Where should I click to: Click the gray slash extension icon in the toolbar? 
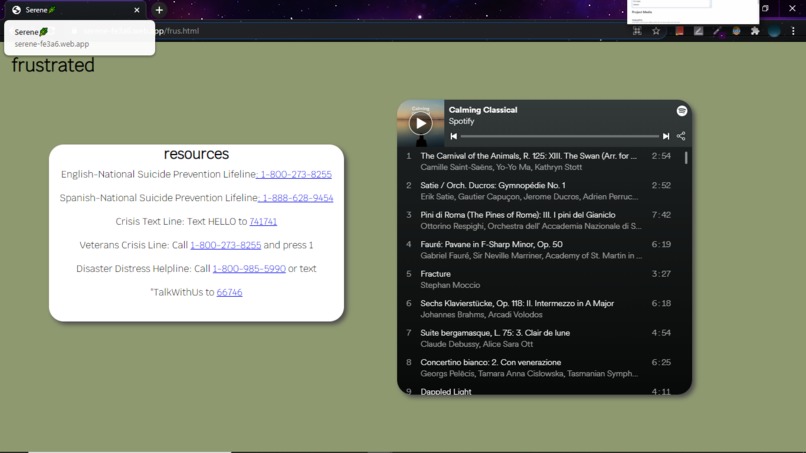click(x=698, y=31)
